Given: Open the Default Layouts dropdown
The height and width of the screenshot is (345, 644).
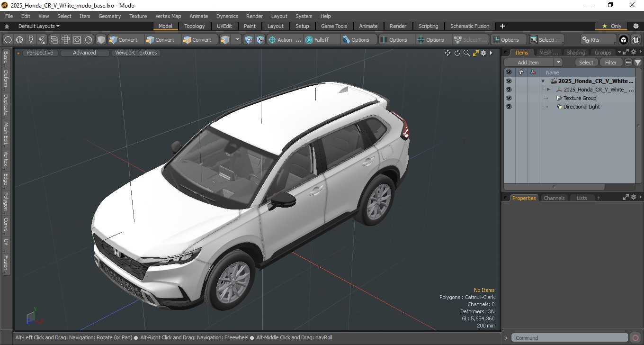Looking at the screenshot, I should tap(39, 26).
